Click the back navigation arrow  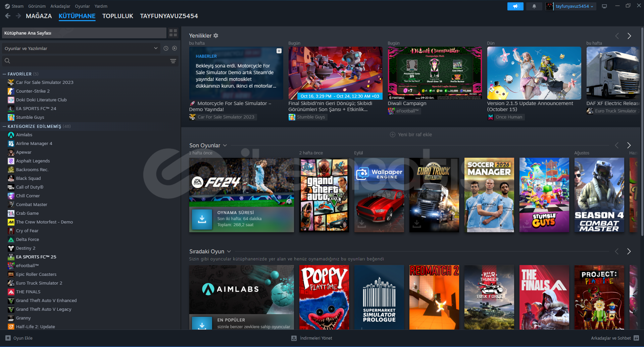pyautogui.click(x=8, y=16)
